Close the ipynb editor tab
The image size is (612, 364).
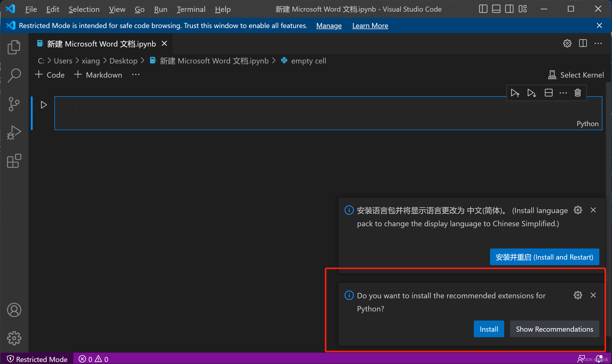164,43
